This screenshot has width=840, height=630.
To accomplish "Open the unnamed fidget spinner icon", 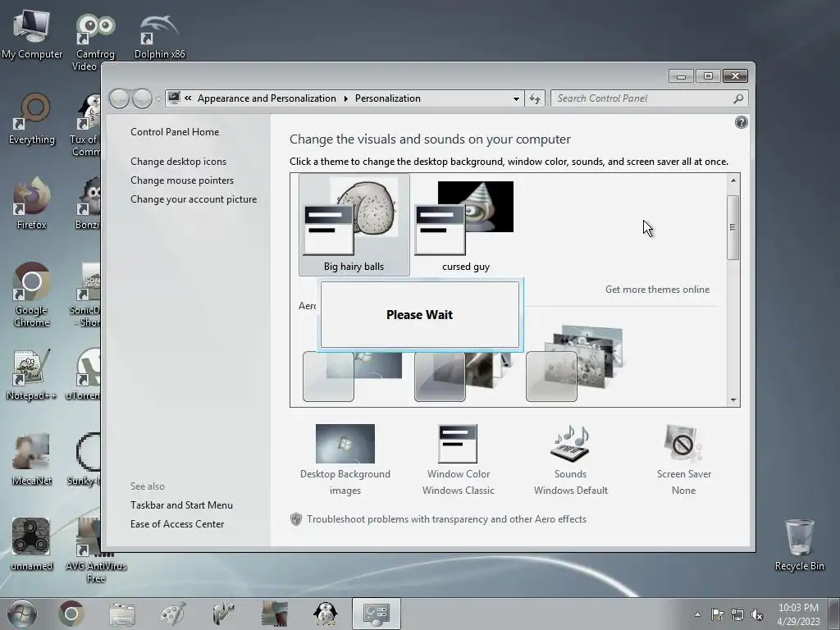I will click(x=31, y=544).
